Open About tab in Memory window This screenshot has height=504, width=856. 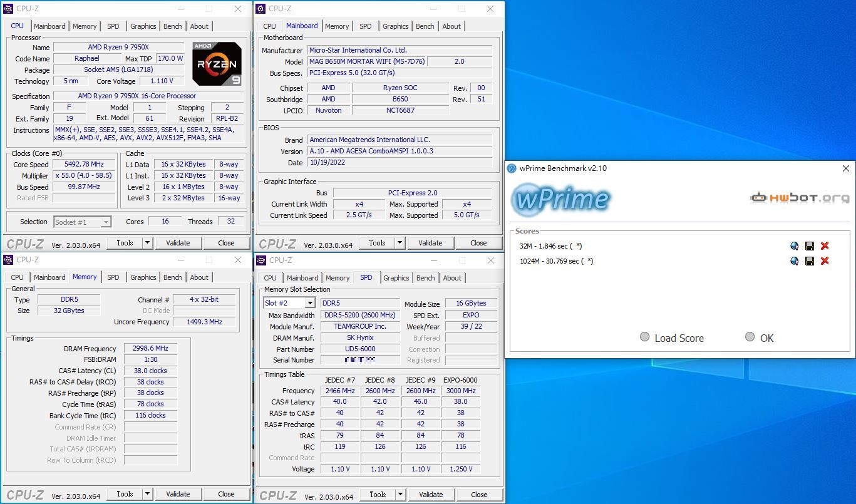pos(199,277)
